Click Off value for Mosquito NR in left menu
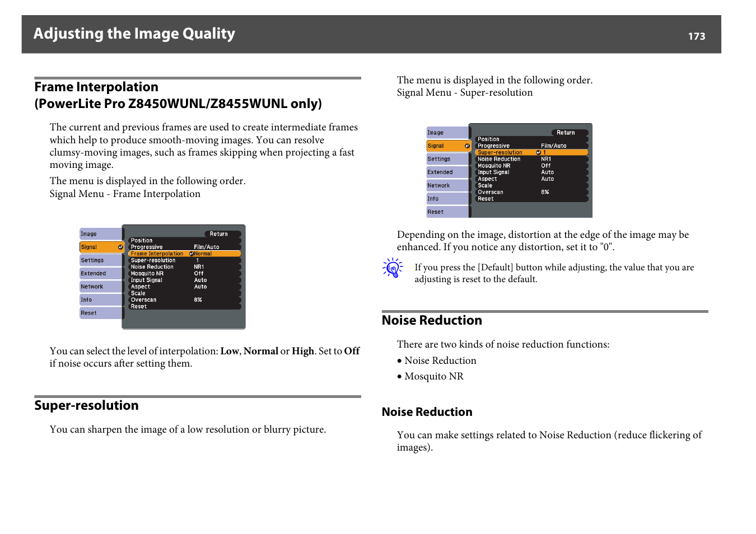The width and height of the screenshot is (756, 534). [199, 274]
